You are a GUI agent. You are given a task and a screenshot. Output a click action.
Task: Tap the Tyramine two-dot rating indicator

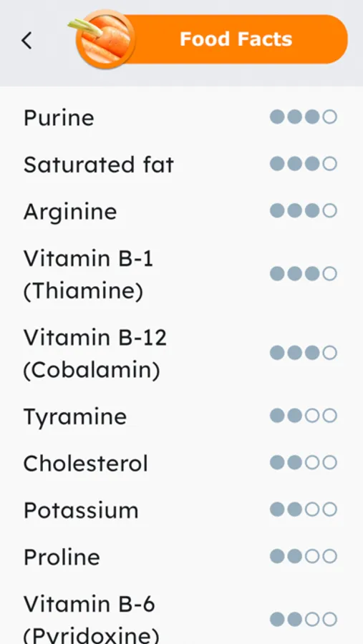[x=304, y=416]
